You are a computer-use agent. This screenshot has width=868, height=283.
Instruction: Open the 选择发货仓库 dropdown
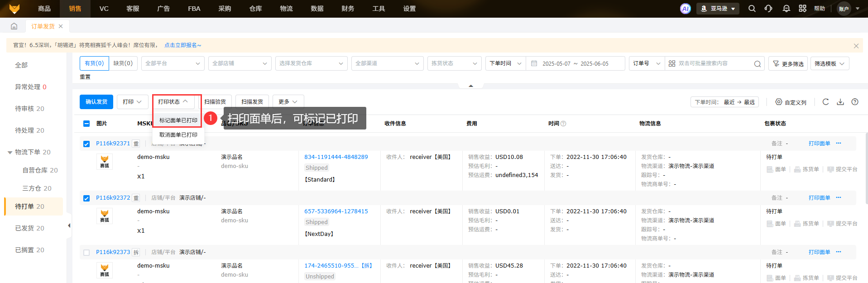(x=312, y=63)
